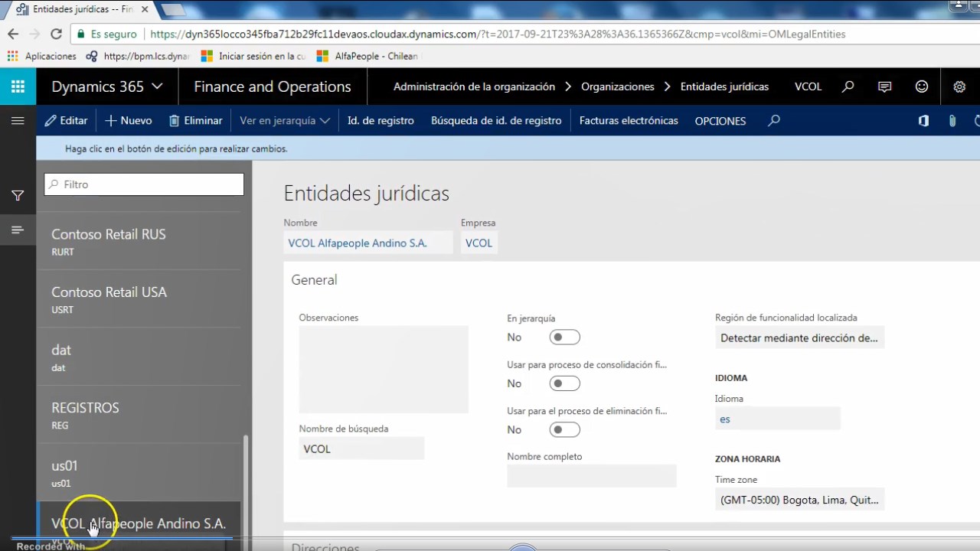Click the Nombre field
The width and height of the screenshot is (980, 551).
tap(368, 243)
